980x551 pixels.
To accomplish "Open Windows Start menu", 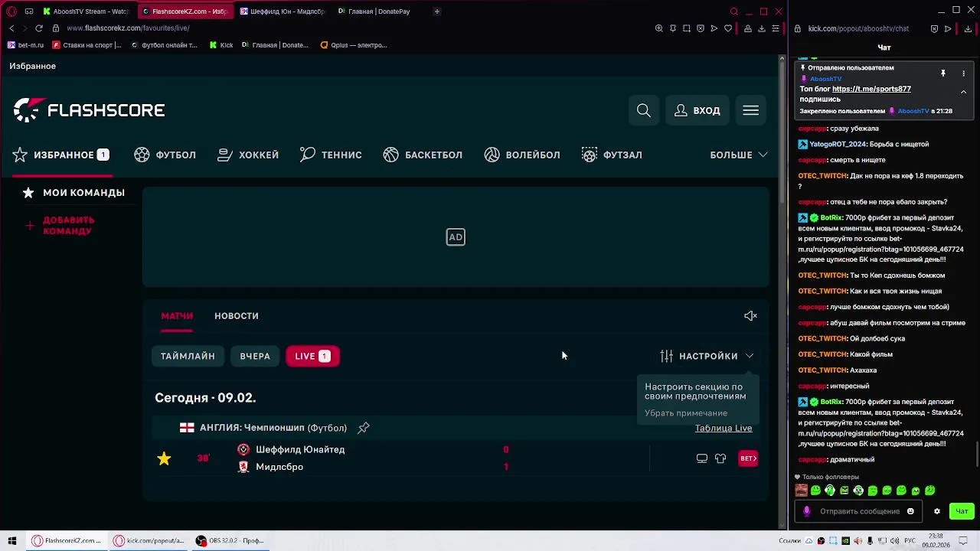I will 12,540.
